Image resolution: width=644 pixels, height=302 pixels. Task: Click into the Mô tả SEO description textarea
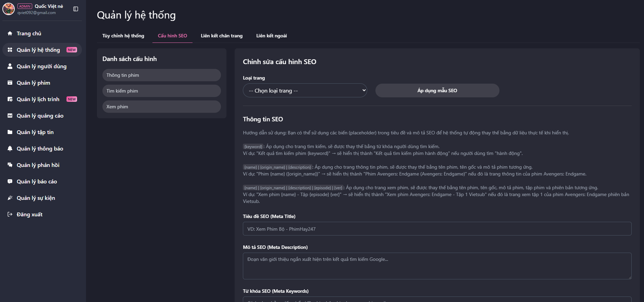pos(437,266)
